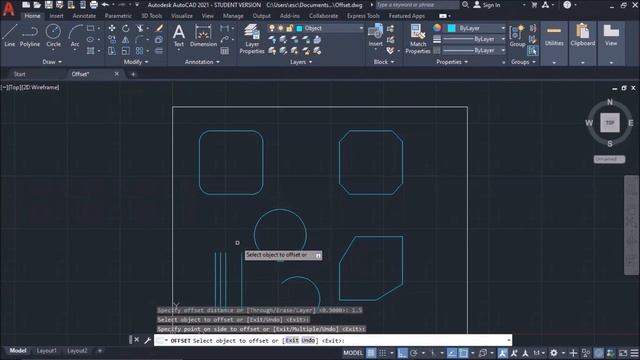Select the Polyline tool
640x360 pixels.
click(x=30, y=35)
